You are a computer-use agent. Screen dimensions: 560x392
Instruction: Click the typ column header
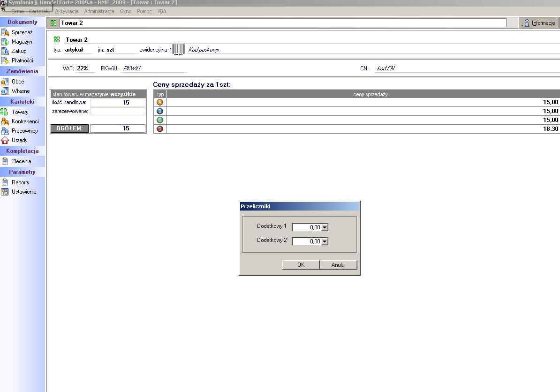[160, 94]
